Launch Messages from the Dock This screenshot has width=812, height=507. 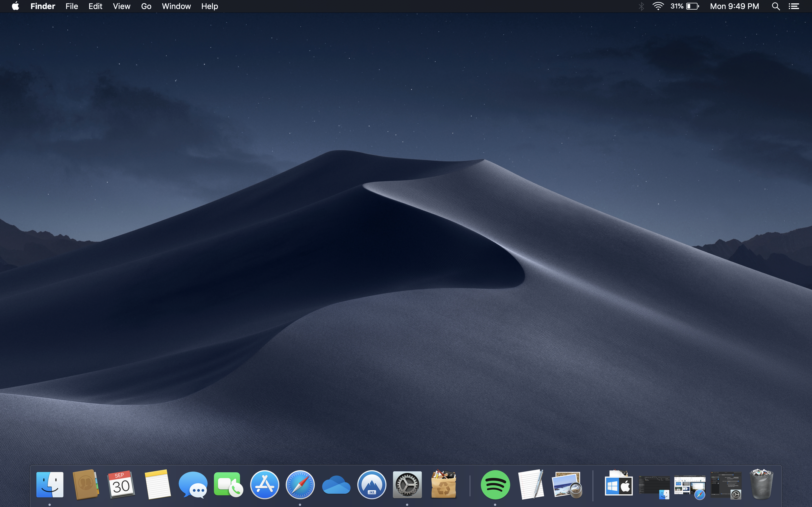(193, 485)
